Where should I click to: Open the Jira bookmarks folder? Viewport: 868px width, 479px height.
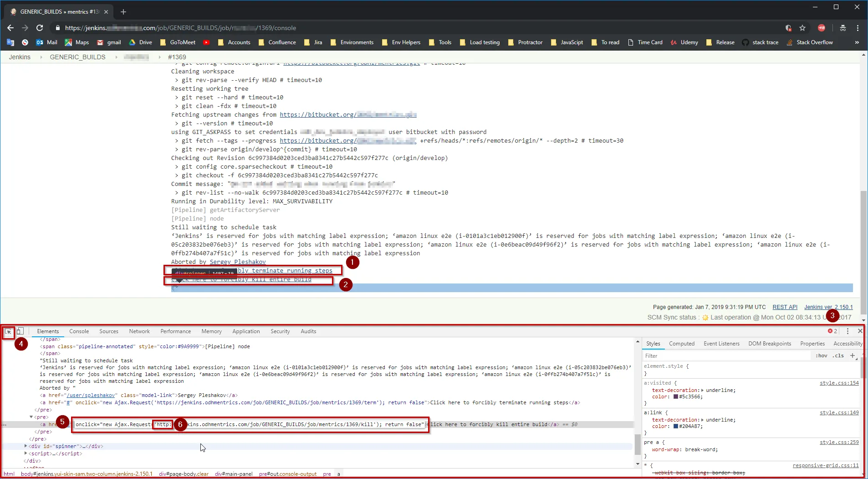click(313, 42)
